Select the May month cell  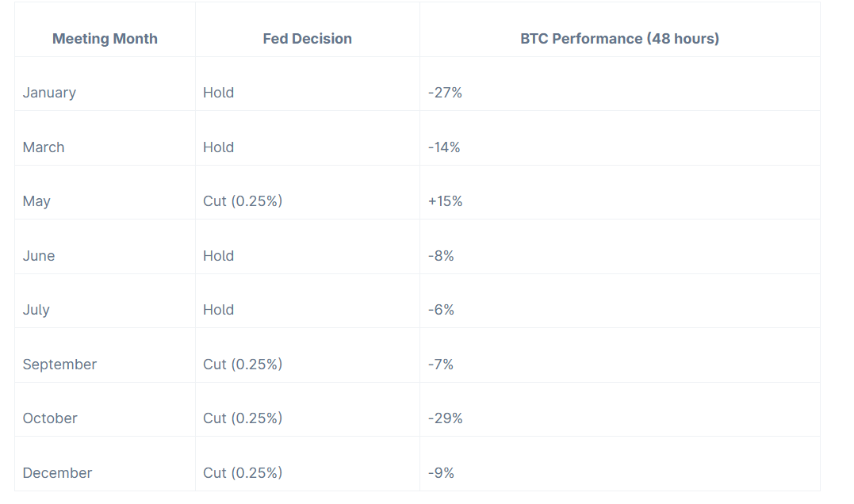[36, 201]
